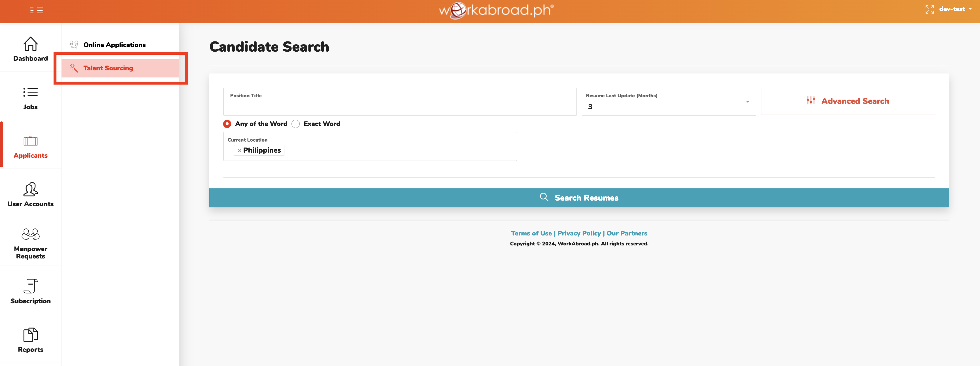The height and width of the screenshot is (366, 980).
Task: Open the Privacy Policy link
Action: tap(579, 233)
